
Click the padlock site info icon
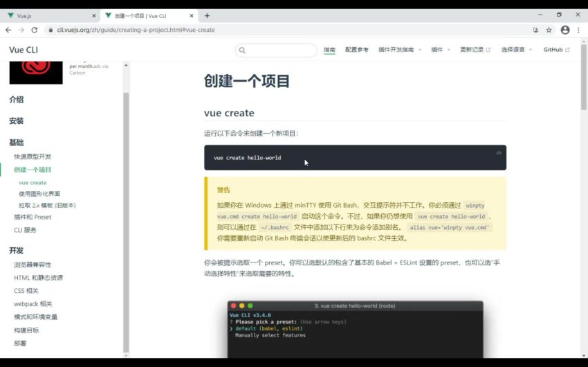(x=50, y=30)
